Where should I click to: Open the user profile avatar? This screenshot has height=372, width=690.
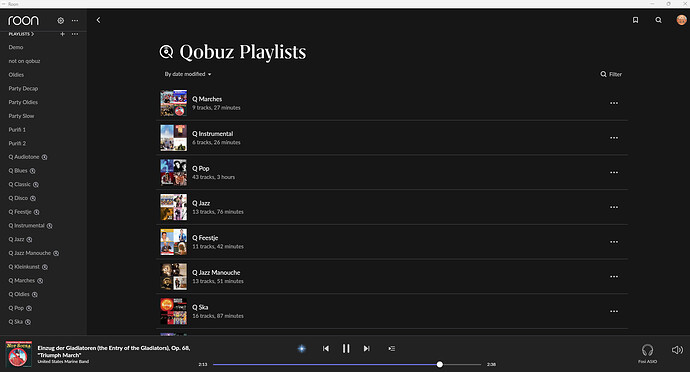tap(681, 20)
